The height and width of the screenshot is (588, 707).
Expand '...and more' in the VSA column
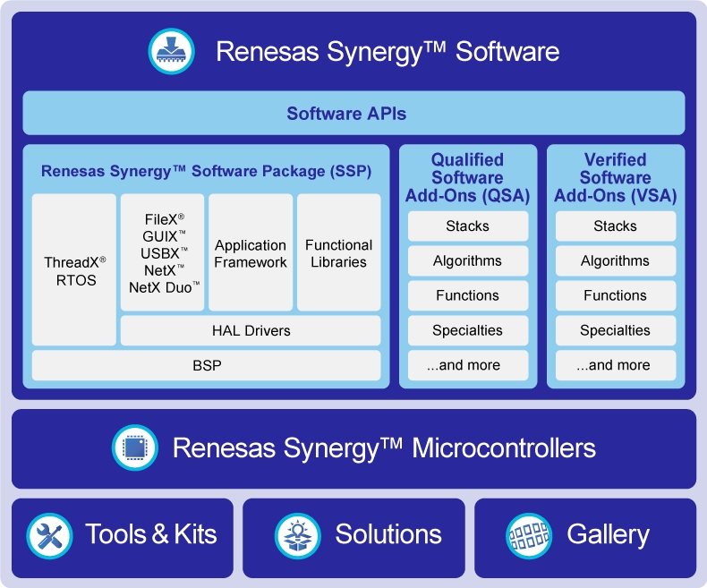pos(615,365)
